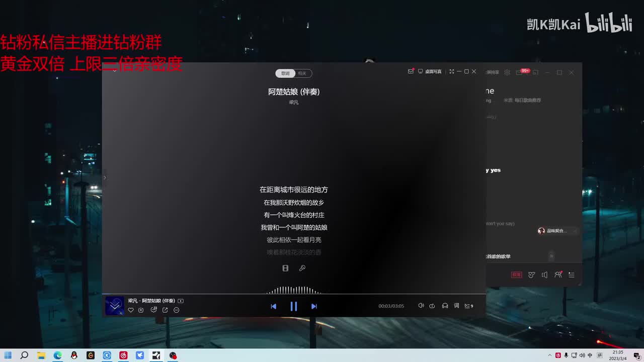Open NetEase Cloud Music on taskbar
Viewport: 644px width, 362px height.
(123, 355)
